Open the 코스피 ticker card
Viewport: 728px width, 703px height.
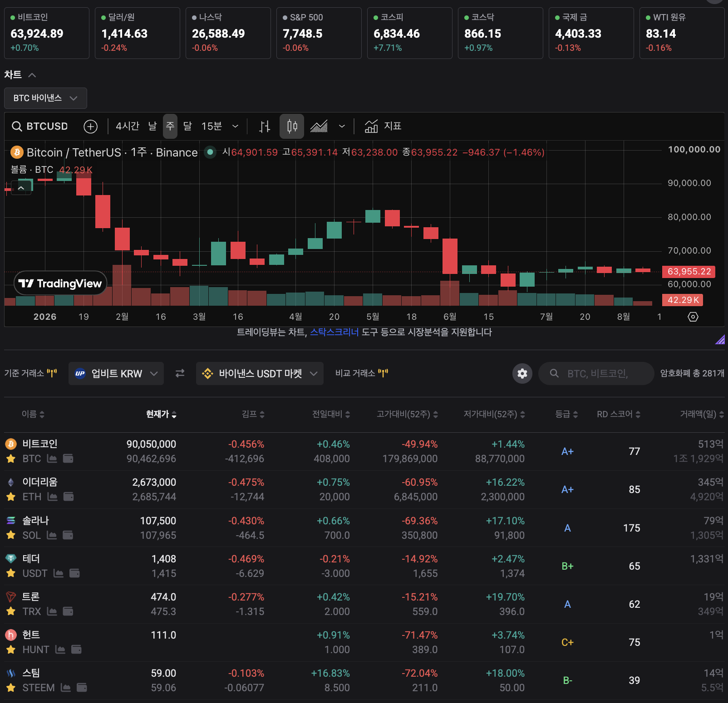[410, 33]
